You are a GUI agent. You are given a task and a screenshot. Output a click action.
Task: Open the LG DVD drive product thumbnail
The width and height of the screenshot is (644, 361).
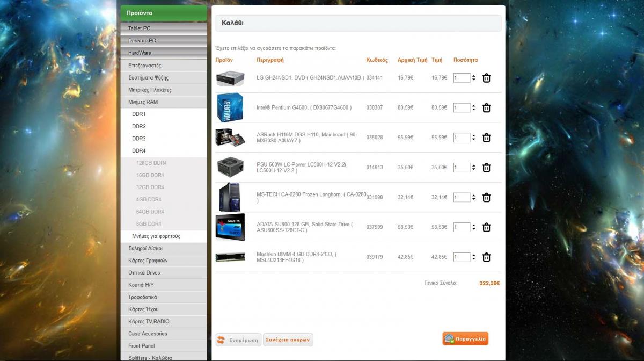click(230, 78)
